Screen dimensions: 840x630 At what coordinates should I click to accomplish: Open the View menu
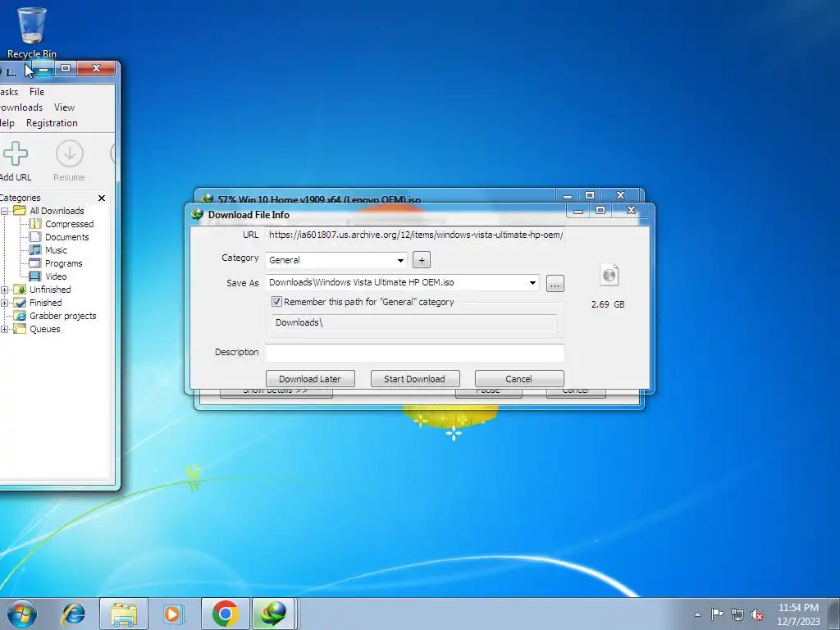tap(64, 107)
